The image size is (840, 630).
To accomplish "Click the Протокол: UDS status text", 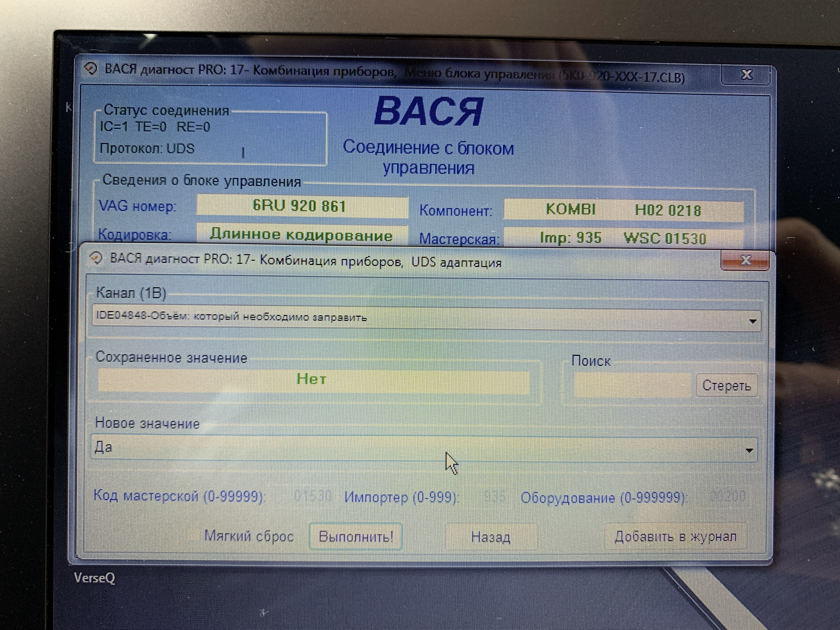I will click(x=147, y=149).
